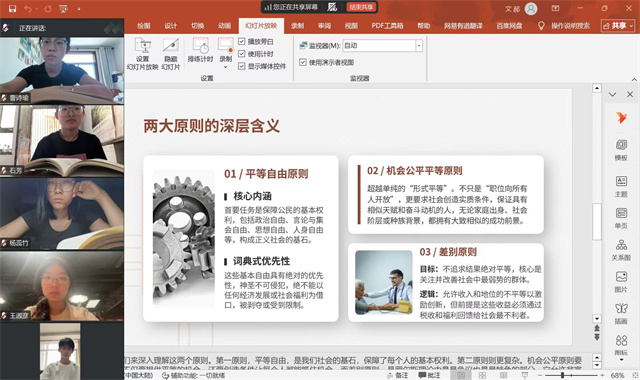Toggle Use Presenter View (使用演示者视图) checkbox
The width and height of the screenshot is (640, 380).
[302, 62]
